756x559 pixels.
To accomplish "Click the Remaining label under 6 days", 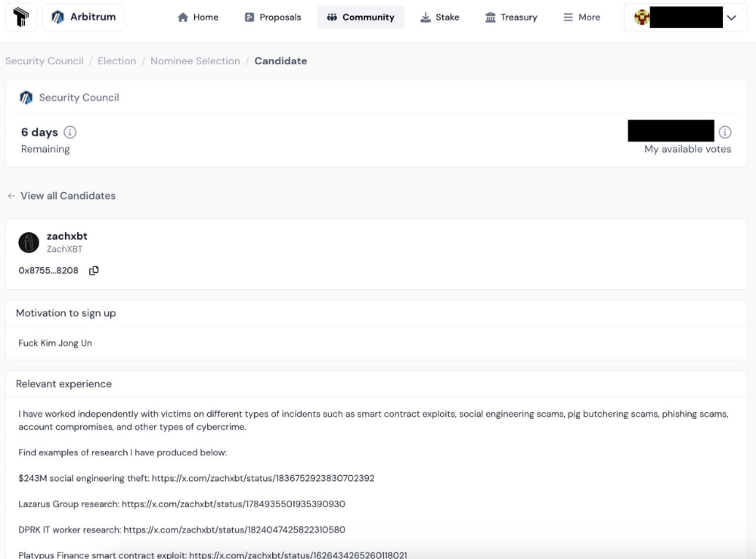I will click(x=45, y=149).
